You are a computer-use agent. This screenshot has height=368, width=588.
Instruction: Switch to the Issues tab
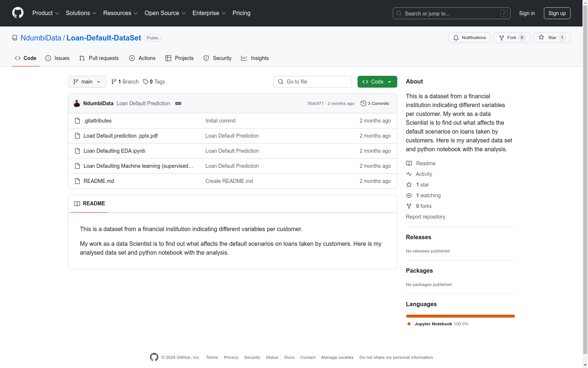point(57,58)
